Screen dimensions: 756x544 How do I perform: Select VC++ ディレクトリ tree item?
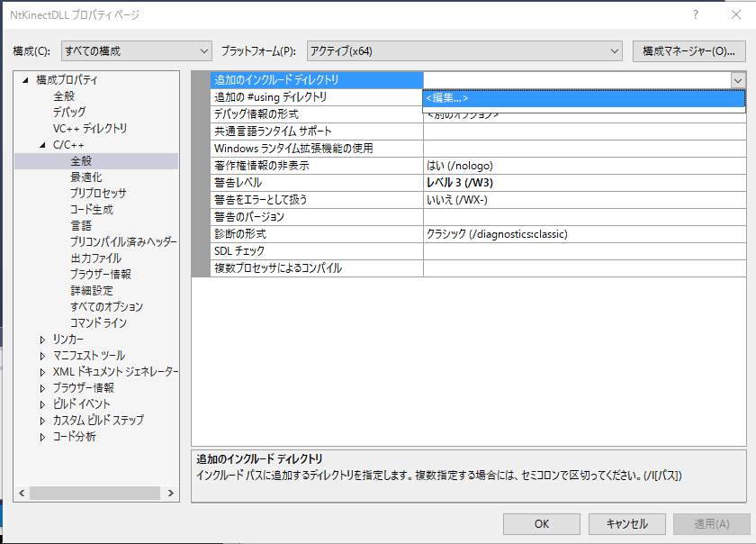coord(90,128)
